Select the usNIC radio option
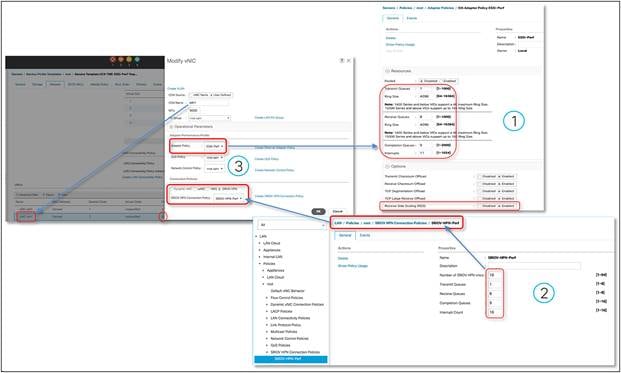The height and width of the screenshot is (373, 621). (195, 189)
